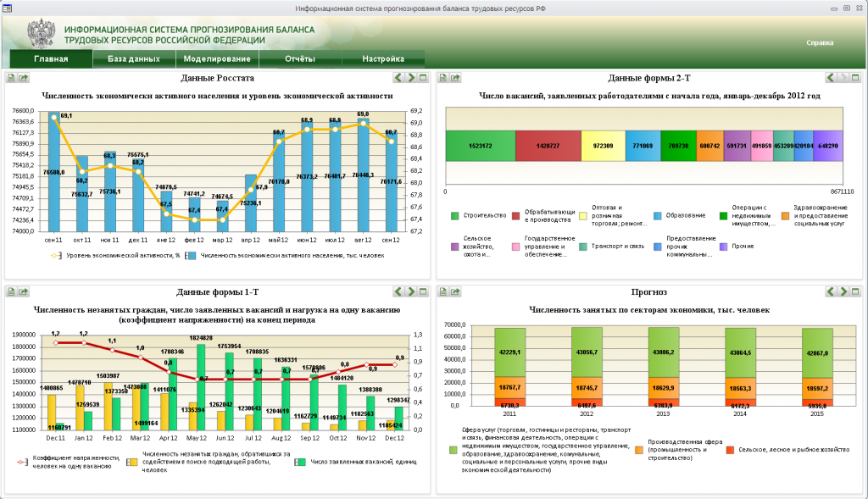Click document icon in Прогноз panel
Image resolution: width=868 pixels, height=499 pixels.
click(443, 291)
